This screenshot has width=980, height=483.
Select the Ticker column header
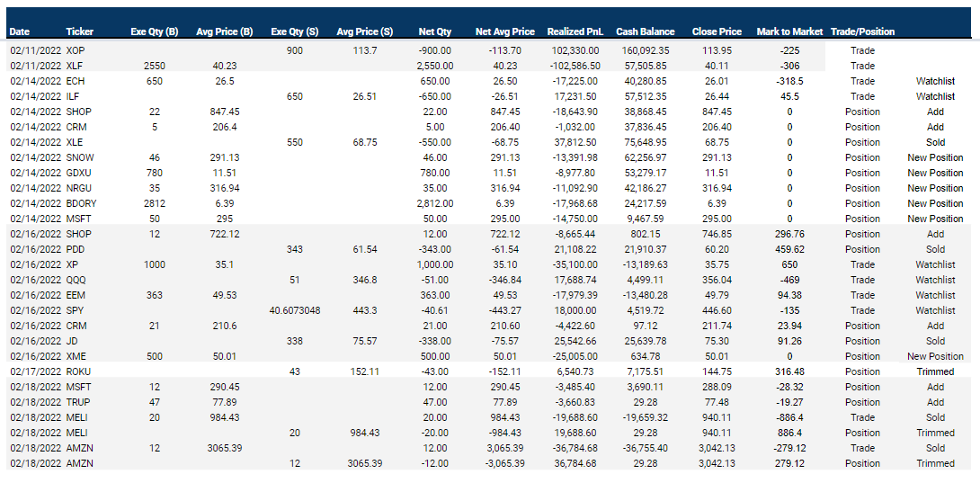(x=79, y=31)
